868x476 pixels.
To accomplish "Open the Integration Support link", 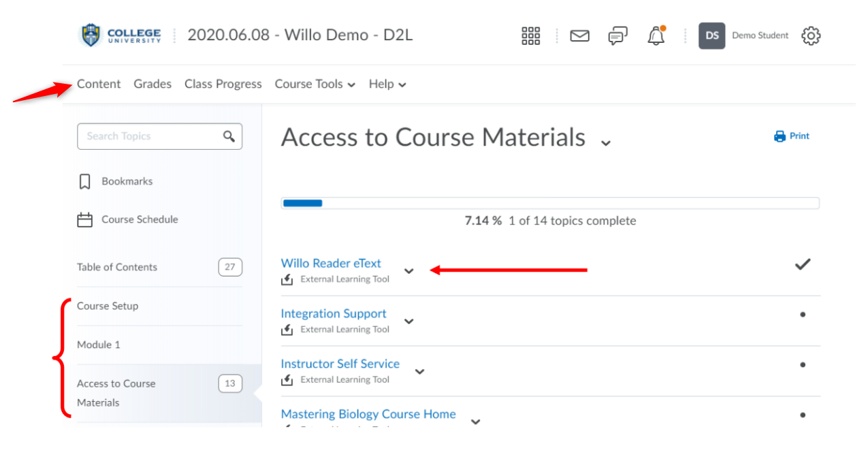I will tap(334, 314).
